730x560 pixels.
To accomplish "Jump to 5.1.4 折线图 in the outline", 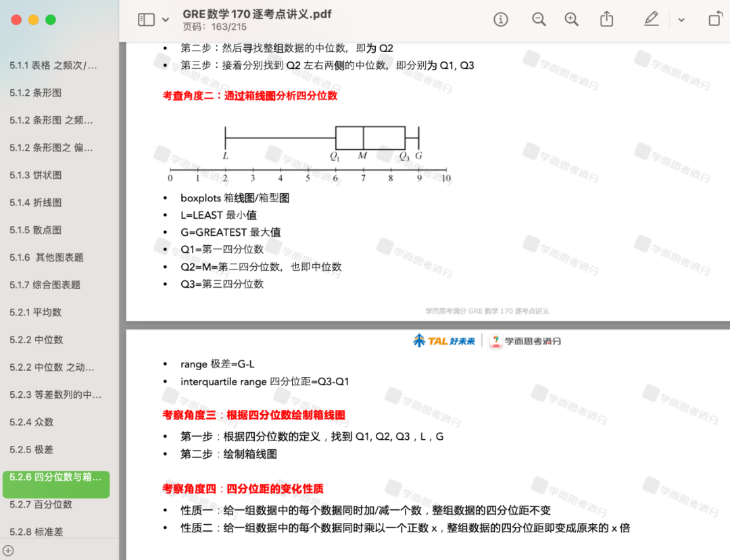I will pyautogui.click(x=36, y=203).
